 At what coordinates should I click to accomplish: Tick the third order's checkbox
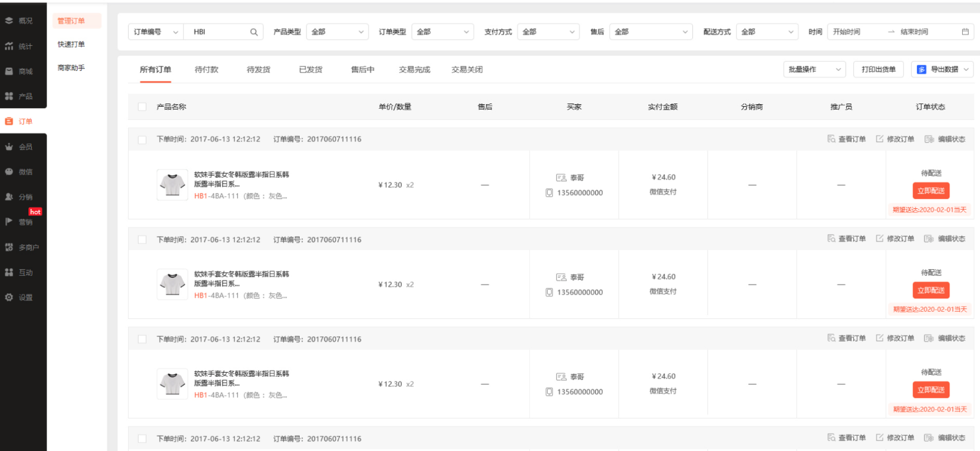[x=142, y=339]
